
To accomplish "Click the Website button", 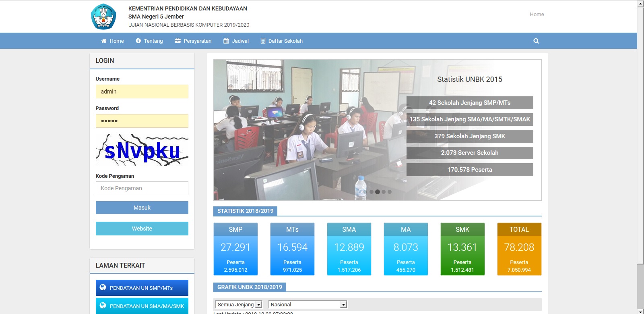I will coord(142,229).
